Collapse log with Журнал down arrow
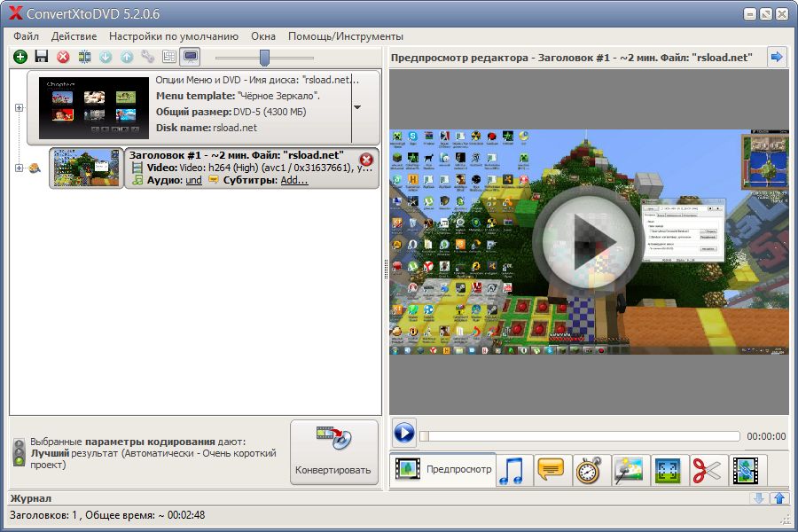This screenshot has height=532, width=798. click(x=758, y=498)
